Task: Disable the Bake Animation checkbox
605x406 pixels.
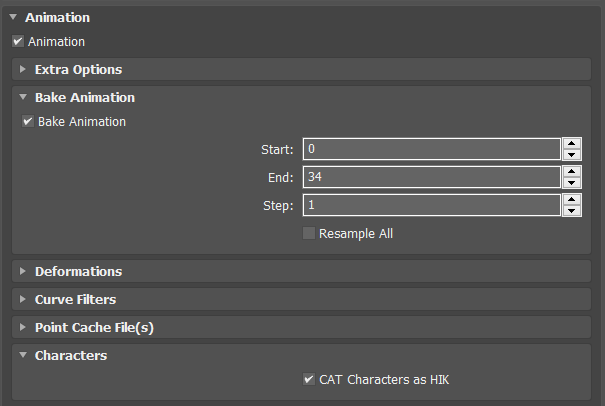Action: [28, 122]
